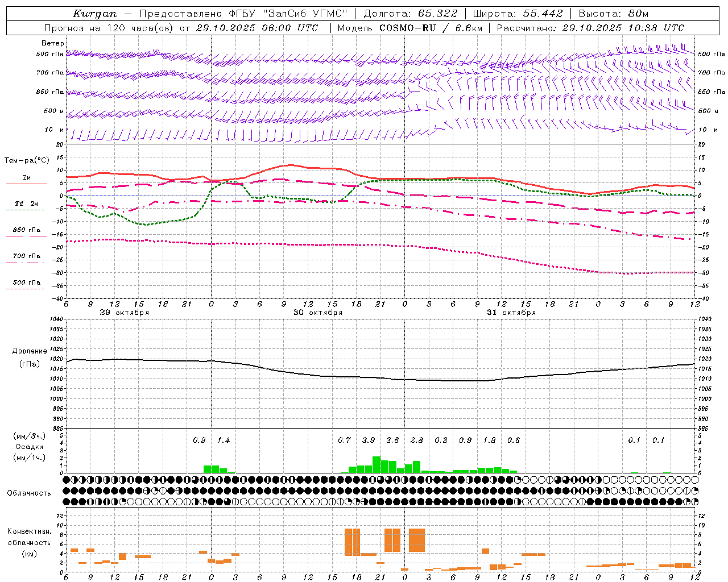
Task: Click the 0.7 precipitation total value
Action: pyautogui.click(x=344, y=440)
